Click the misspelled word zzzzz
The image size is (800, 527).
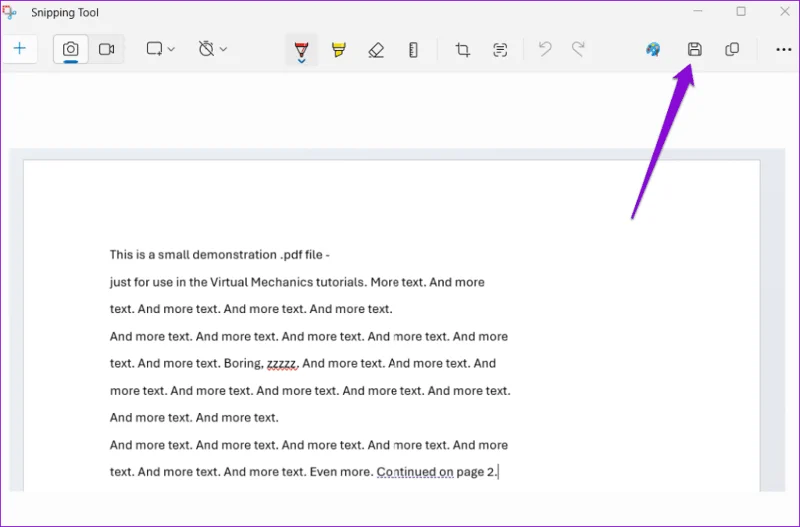(x=282, y=363)
